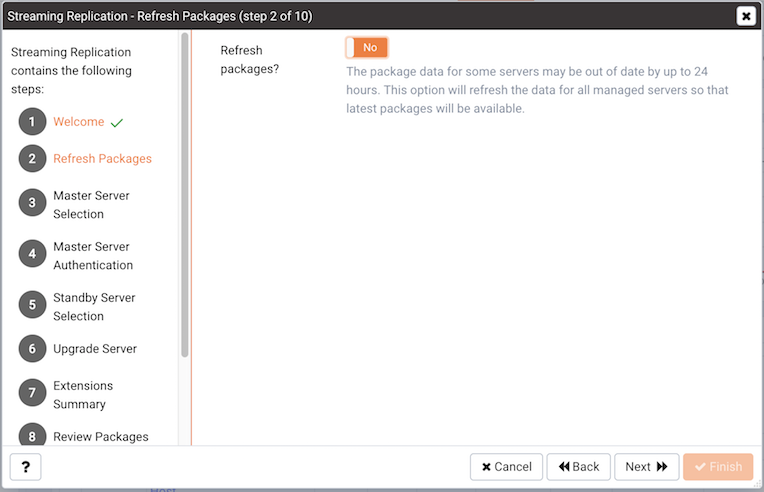
Task: Select step 3 circle icon
Action: (x=32, y=203)
